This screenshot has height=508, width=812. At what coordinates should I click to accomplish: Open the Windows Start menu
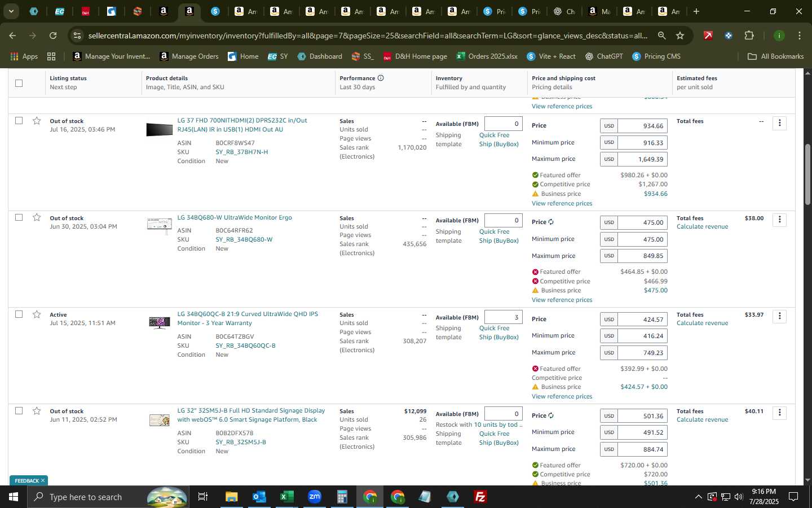coord(14,497)
